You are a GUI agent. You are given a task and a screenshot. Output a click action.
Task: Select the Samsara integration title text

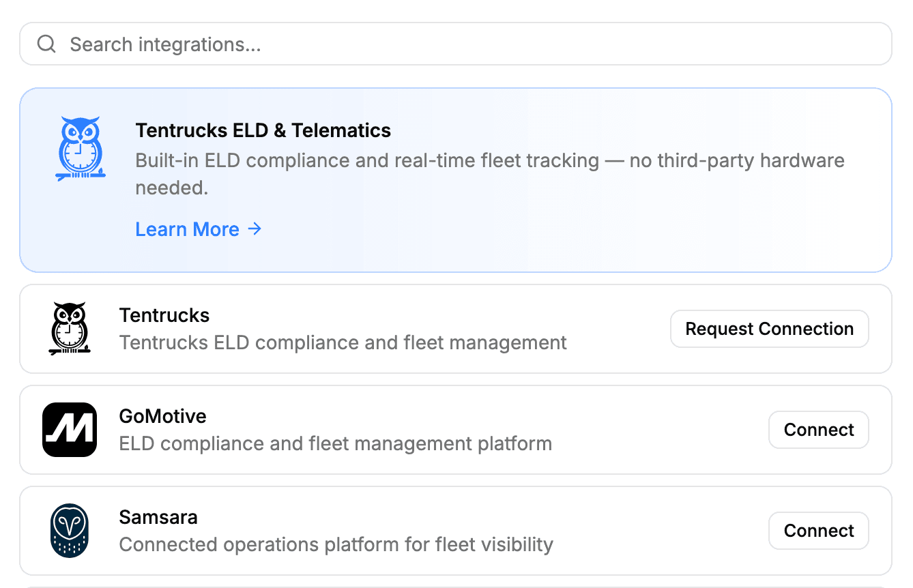[158, 517]
